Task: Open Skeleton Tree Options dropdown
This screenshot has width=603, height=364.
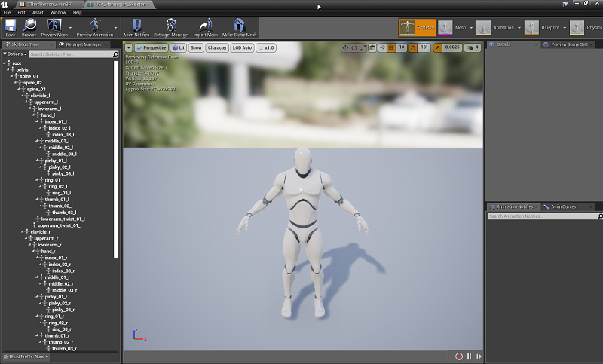Action: (x=15, y=54)
